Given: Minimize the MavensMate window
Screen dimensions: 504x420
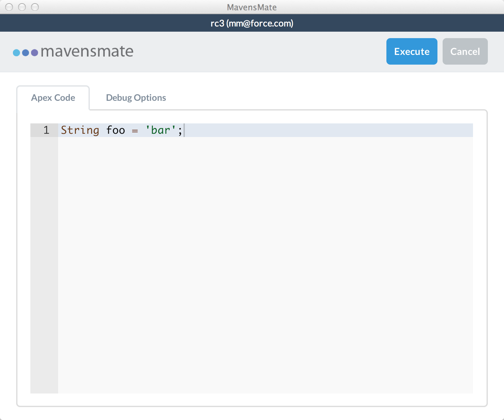Looking at the screenshot, I should pyautogui.click(x=22, y=7).
